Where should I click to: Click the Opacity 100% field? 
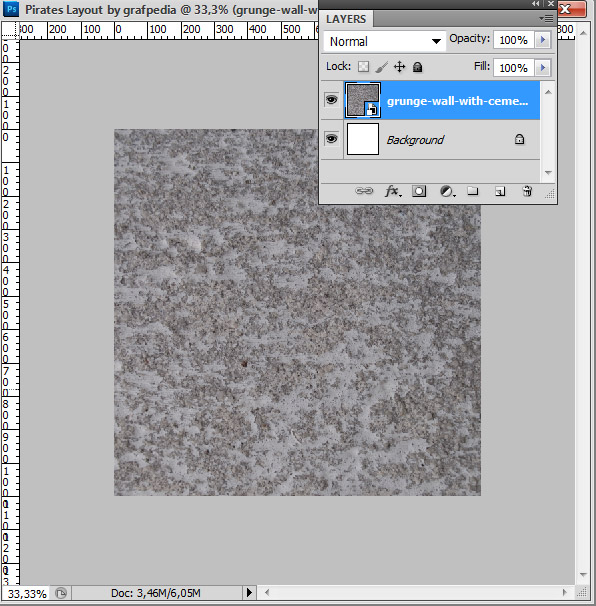(514, 40)
